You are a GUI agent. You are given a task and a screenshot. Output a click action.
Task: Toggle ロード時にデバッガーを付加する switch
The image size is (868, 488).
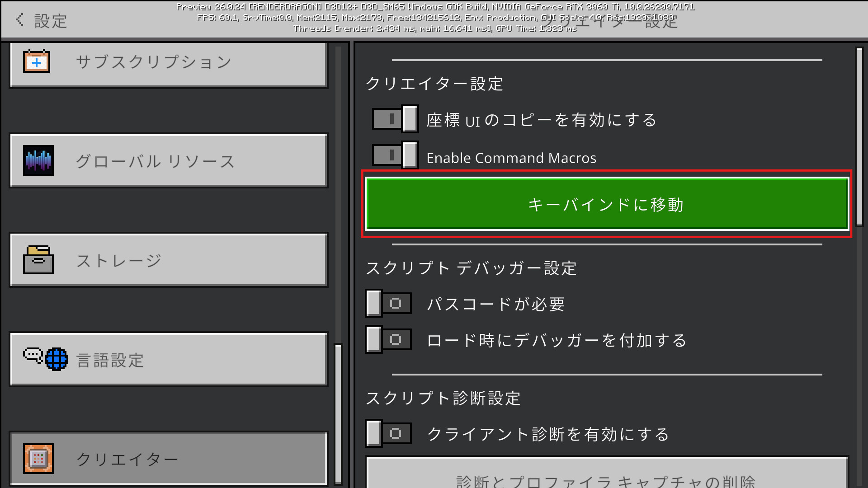coord(388,339)
